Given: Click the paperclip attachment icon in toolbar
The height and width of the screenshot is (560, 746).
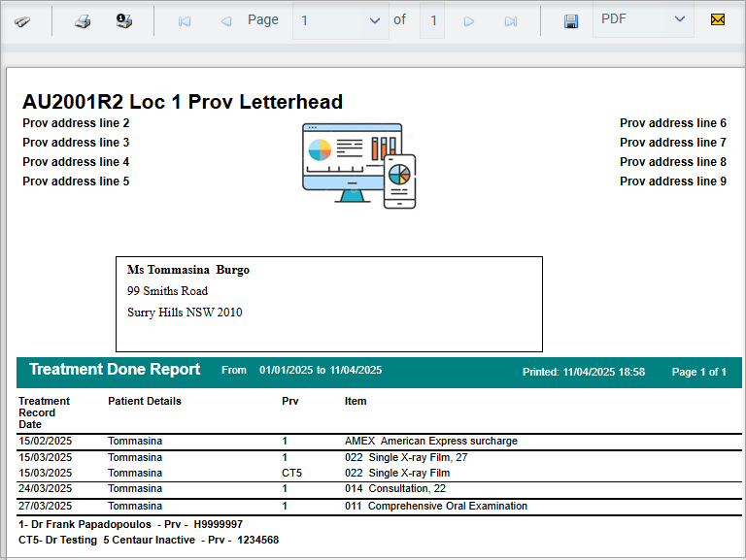Looking at the screenshot, I should pos(22,21).
